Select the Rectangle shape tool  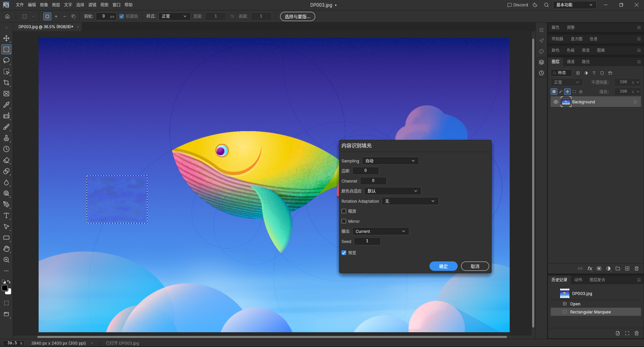[6, 238]
